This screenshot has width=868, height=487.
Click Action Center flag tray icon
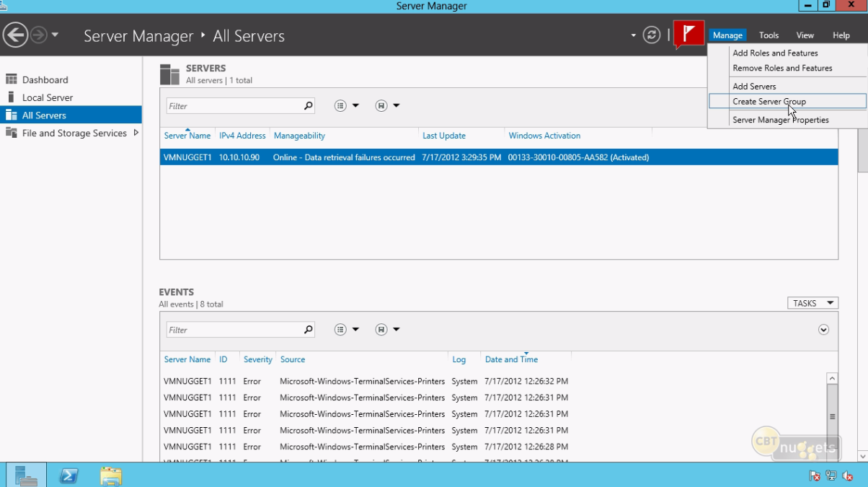815,476
